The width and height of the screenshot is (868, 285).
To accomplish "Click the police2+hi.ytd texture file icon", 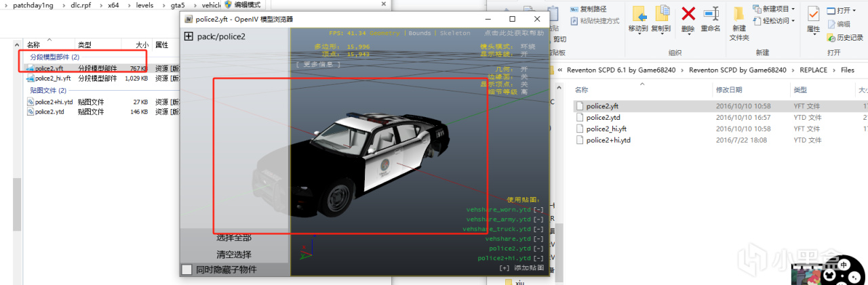I will coord(31,102).
